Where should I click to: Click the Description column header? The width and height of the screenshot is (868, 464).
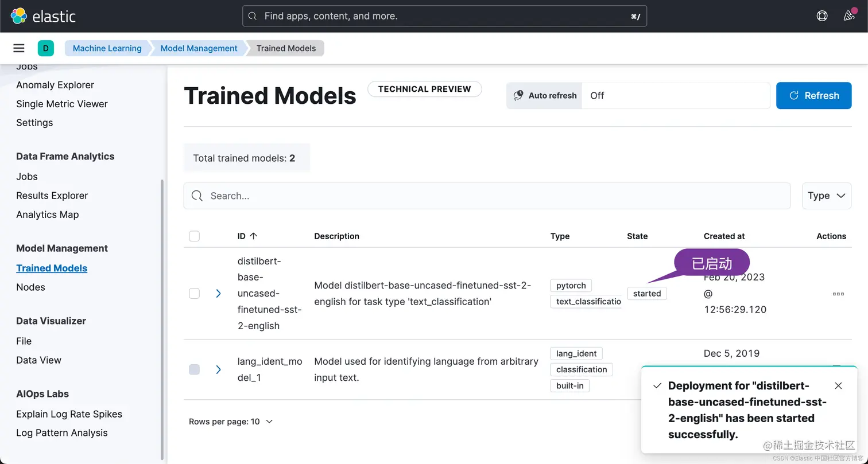click(336, 236)
